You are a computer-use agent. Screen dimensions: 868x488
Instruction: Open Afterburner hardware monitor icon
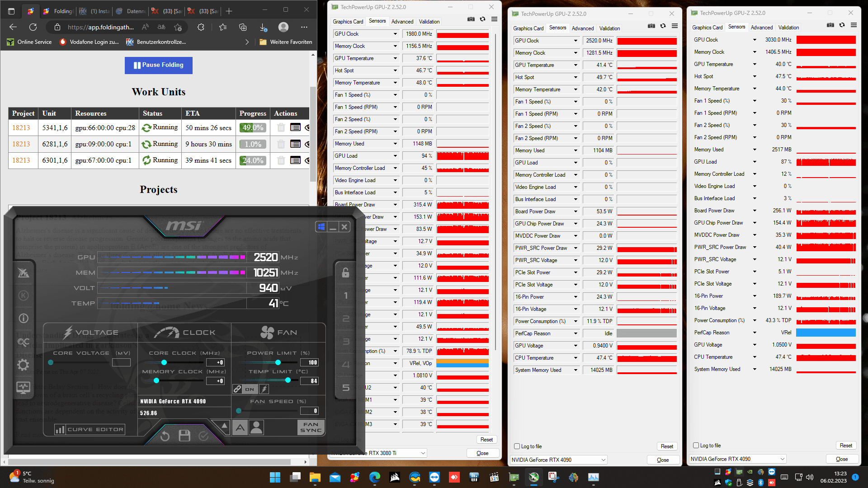click(x=24, y=388)
